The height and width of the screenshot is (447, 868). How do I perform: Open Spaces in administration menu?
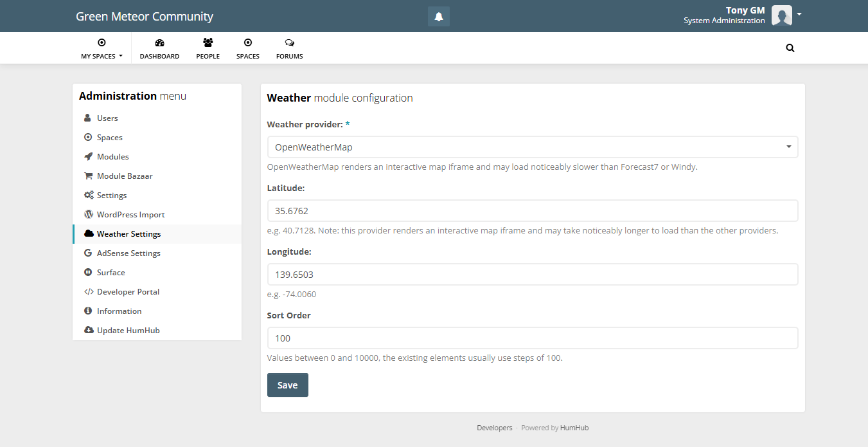[157, 138]
